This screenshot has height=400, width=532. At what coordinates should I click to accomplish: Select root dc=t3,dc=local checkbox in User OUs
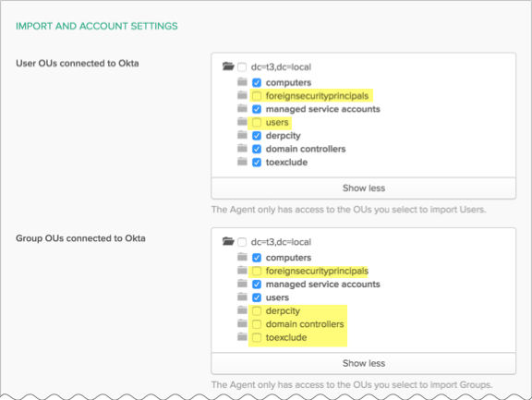point(242,67)
